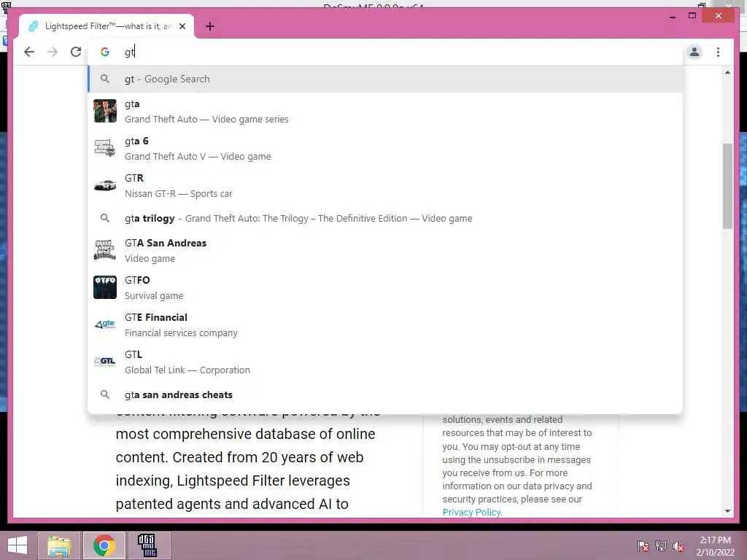Click the network tray icon
The width and height of the screenshot is (747, 560).
pos(661,545)
